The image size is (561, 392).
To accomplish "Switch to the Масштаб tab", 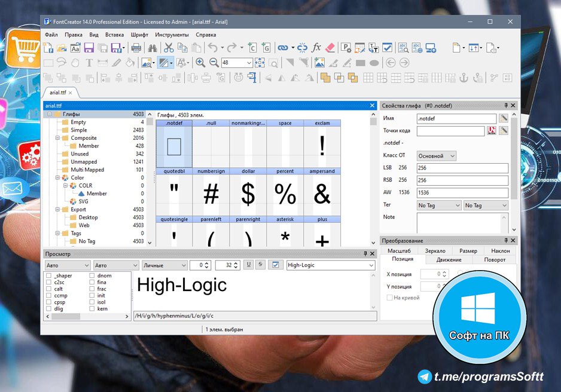I will 400,251.
